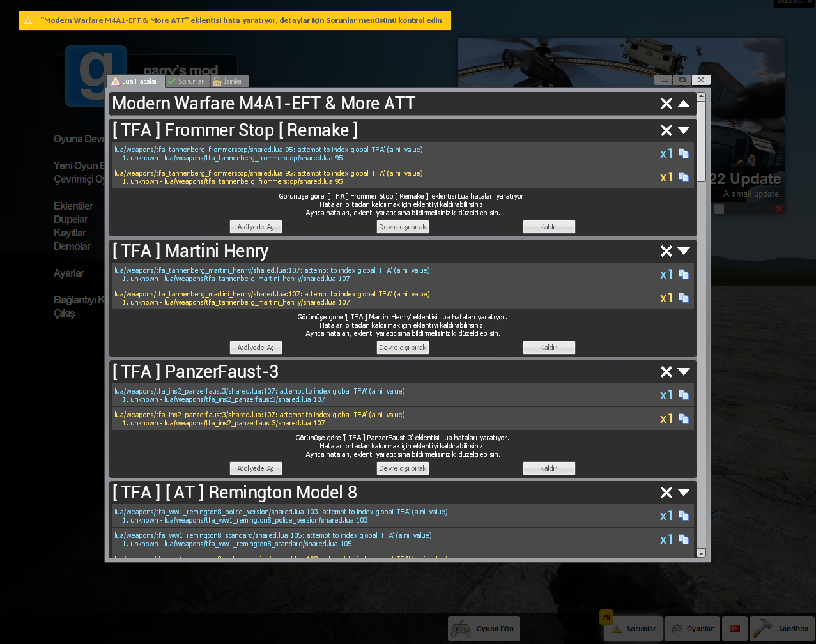
Task: Click the yellow addon error warning banner
Action: 235,20
